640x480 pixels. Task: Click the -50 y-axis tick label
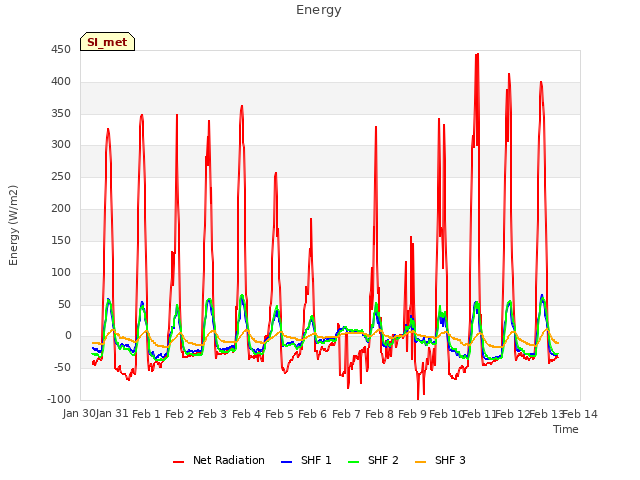(62, 367)
